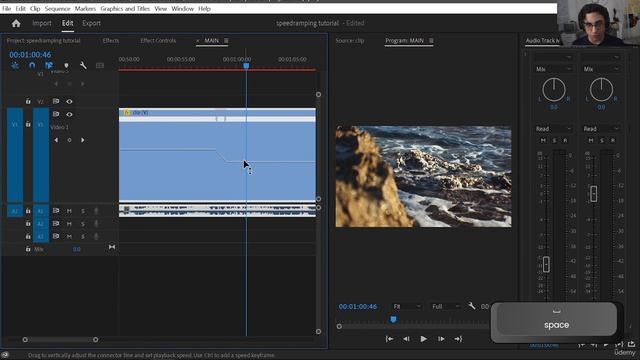Click the icon at Mix track's right end
Image resolution: width=640 pixels, height=360 pixels.
click(112, 247)
